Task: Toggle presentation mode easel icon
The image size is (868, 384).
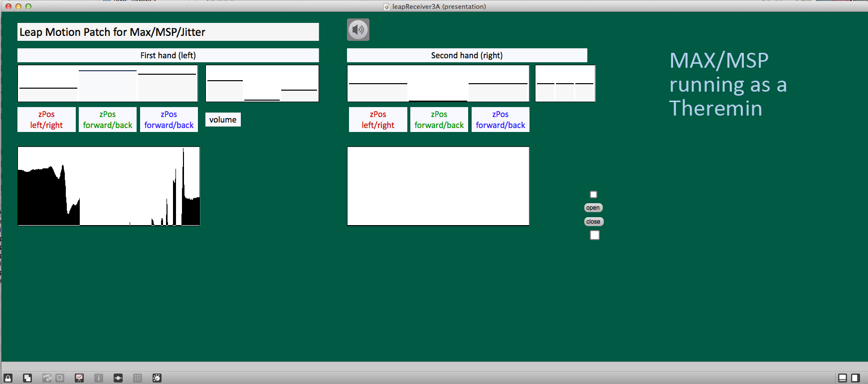Action: tap(79, 378)
